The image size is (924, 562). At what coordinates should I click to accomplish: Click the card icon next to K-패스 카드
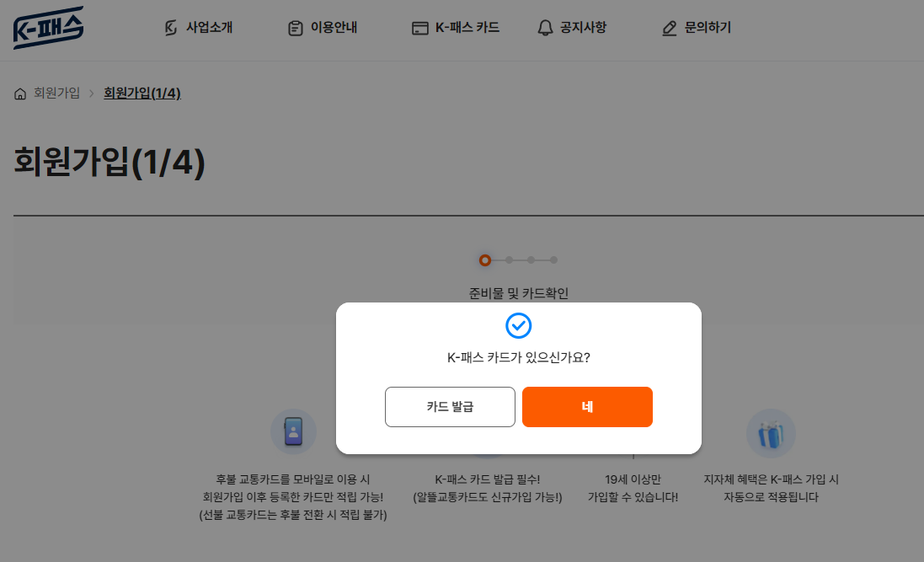click(419, 27)
